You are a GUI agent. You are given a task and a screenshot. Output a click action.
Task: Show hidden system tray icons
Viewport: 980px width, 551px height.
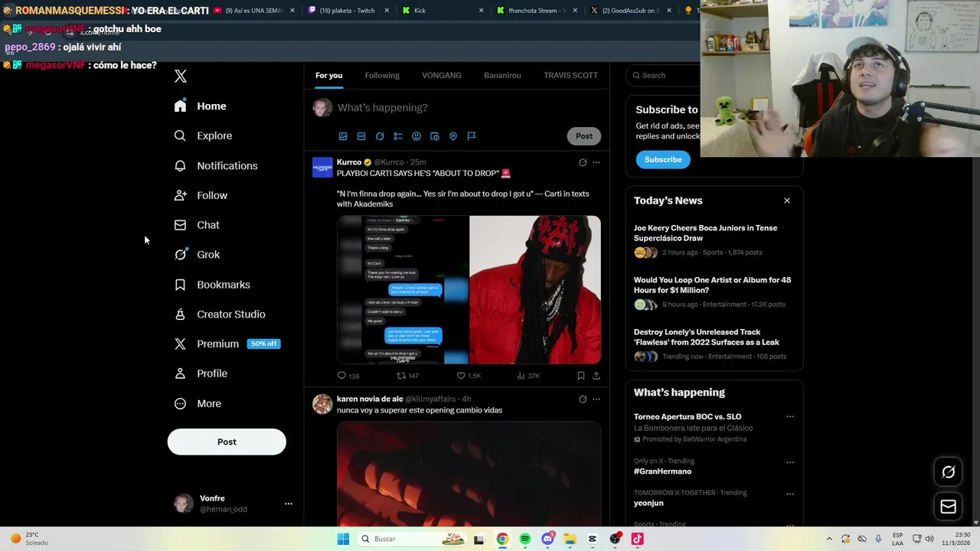coord(828,539)
